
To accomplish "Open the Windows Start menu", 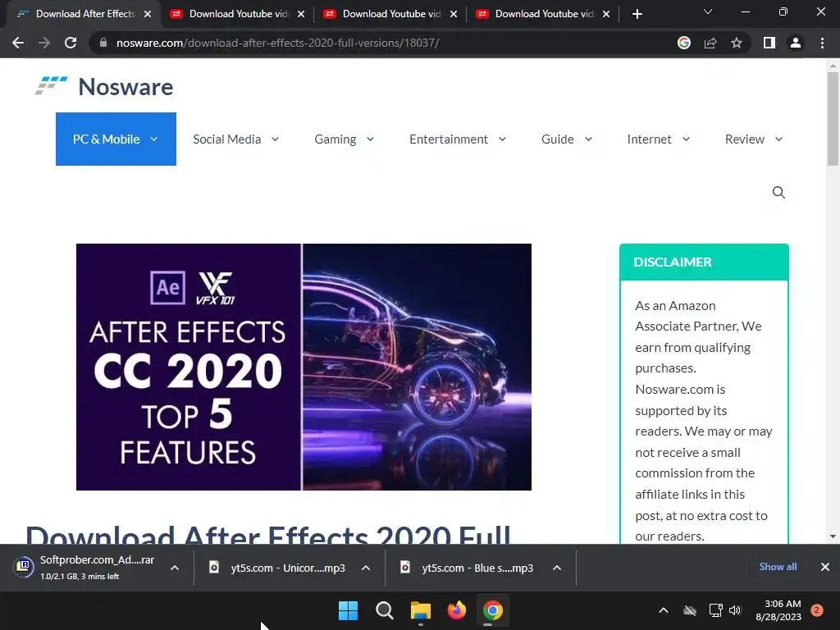I will tap(348, 610).
